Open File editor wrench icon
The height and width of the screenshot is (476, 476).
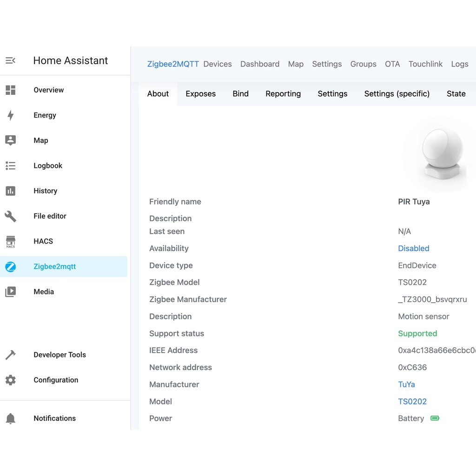tap(10, 216)
